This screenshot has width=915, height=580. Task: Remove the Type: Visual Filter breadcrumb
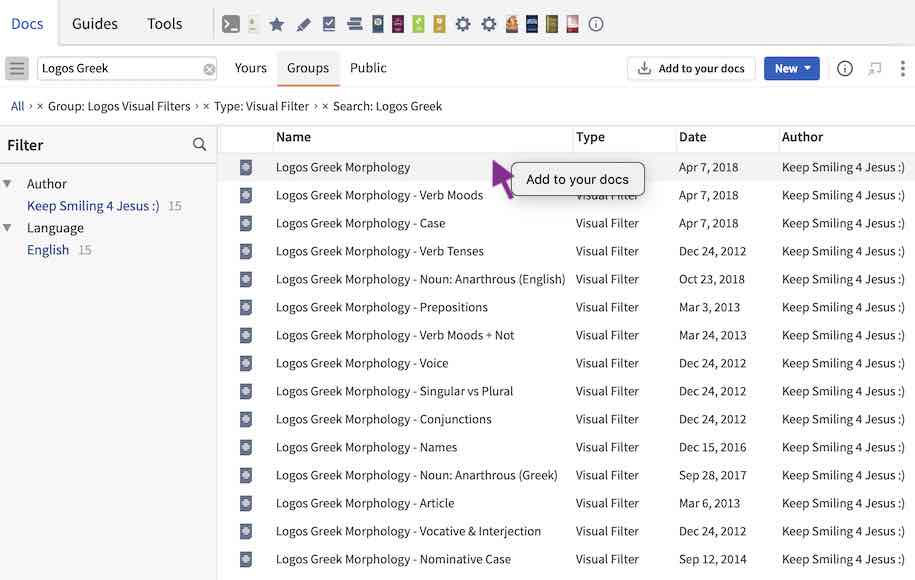206,106
